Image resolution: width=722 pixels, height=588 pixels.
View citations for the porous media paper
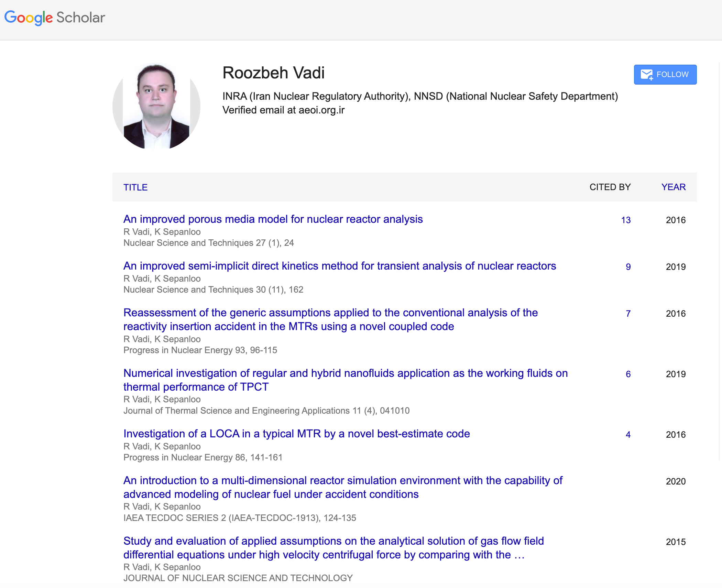625,220
